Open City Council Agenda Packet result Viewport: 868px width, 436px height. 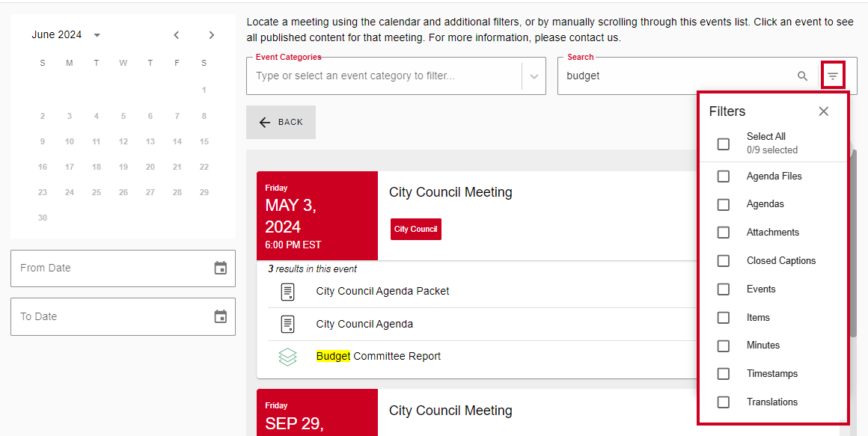coord(382,291)
